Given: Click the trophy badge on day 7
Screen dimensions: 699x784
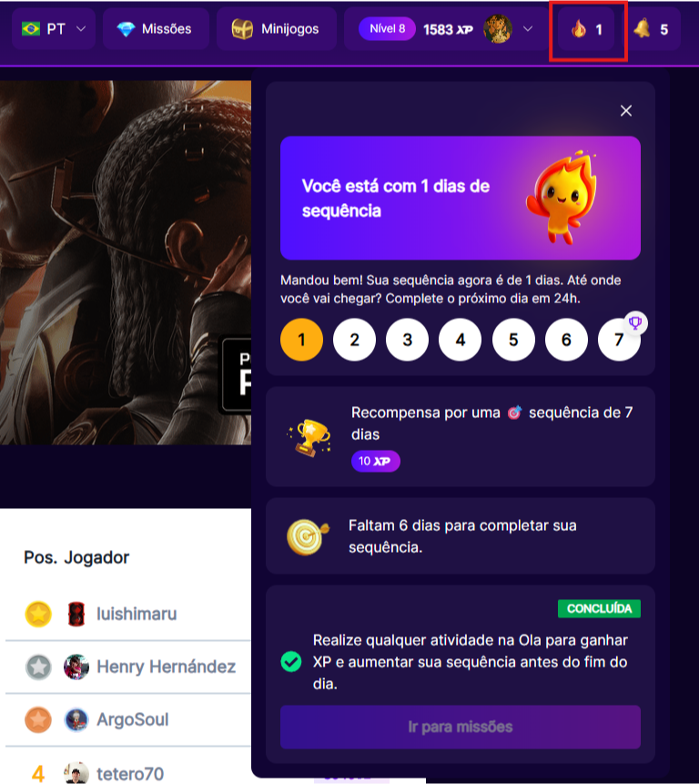Looking at the screenshot, I should (635, 323).
